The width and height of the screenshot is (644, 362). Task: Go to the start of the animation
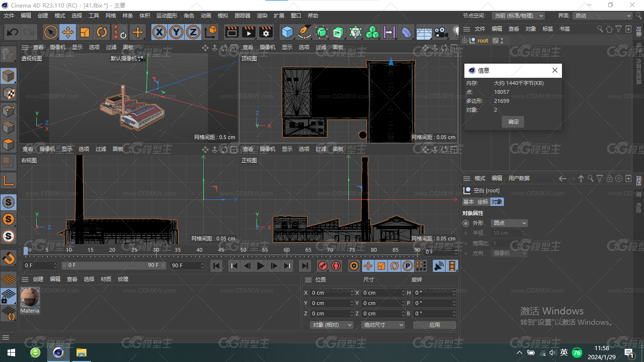(216, 266)
